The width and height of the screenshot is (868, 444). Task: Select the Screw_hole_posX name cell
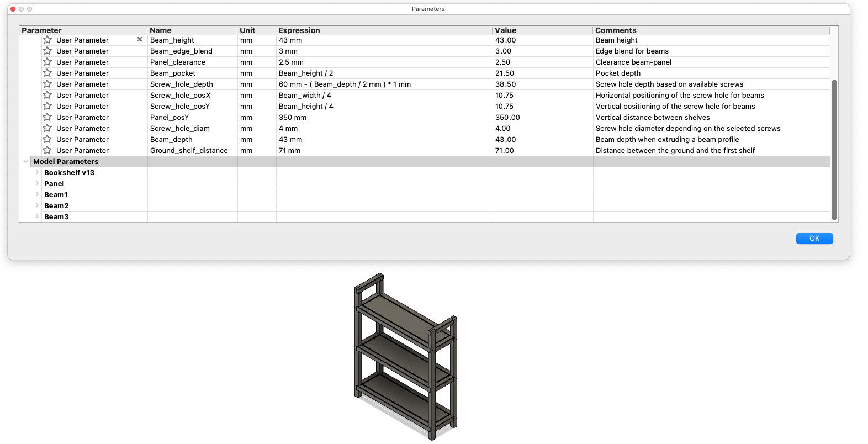coord(193,95)
